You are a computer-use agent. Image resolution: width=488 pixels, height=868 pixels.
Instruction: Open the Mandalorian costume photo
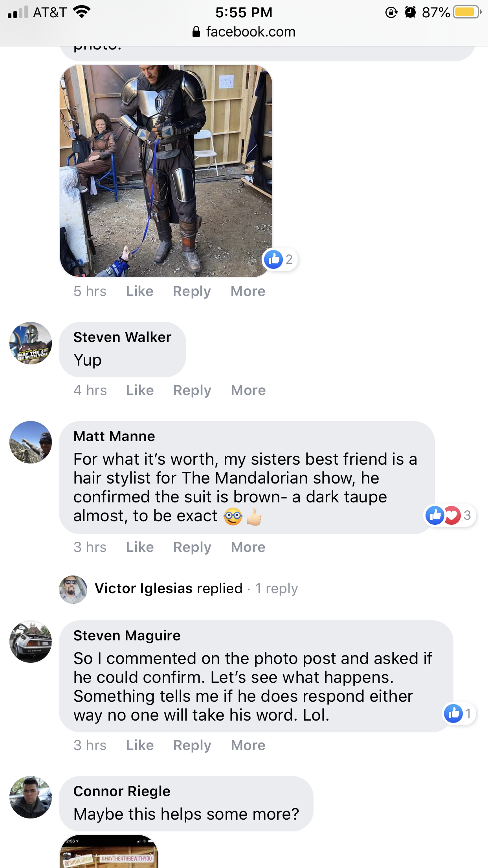click(166, 171)
